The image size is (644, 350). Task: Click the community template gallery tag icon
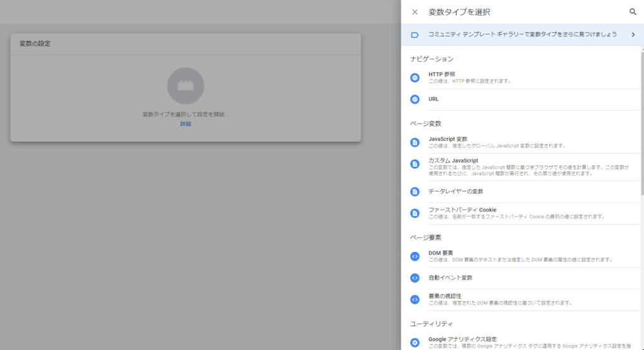coord(415,35)
